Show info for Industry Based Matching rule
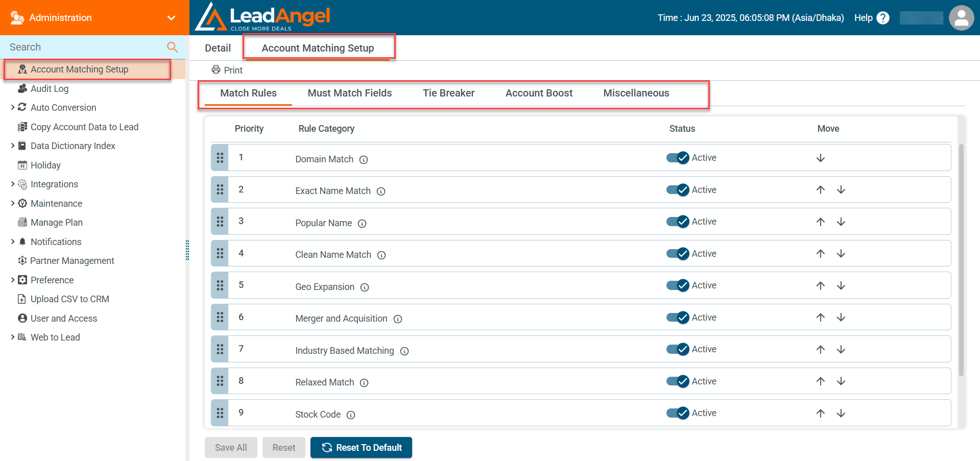 point(404,351)
